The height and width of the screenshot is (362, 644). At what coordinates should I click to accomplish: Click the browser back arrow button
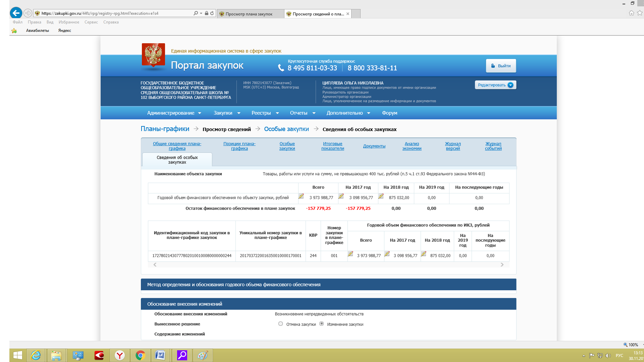coord(16,13)
